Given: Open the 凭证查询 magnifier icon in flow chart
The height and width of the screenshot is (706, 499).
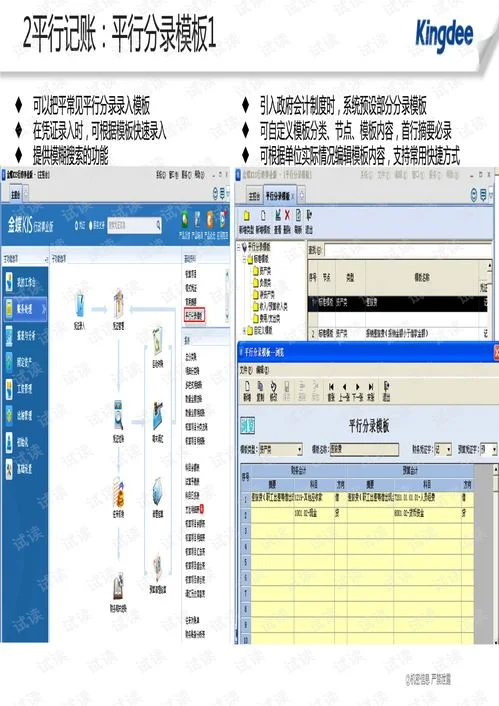Looking at the screenshot, I should tap(118, 415).
